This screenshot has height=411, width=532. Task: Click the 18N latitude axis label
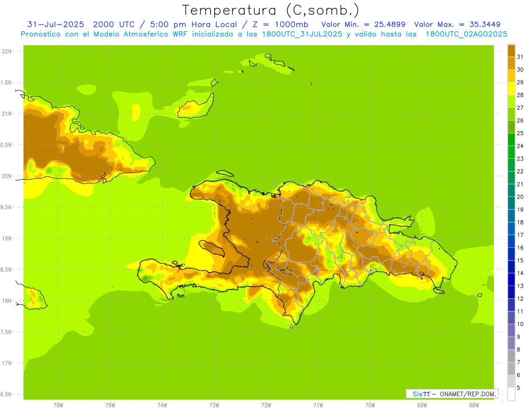(8, 301)
